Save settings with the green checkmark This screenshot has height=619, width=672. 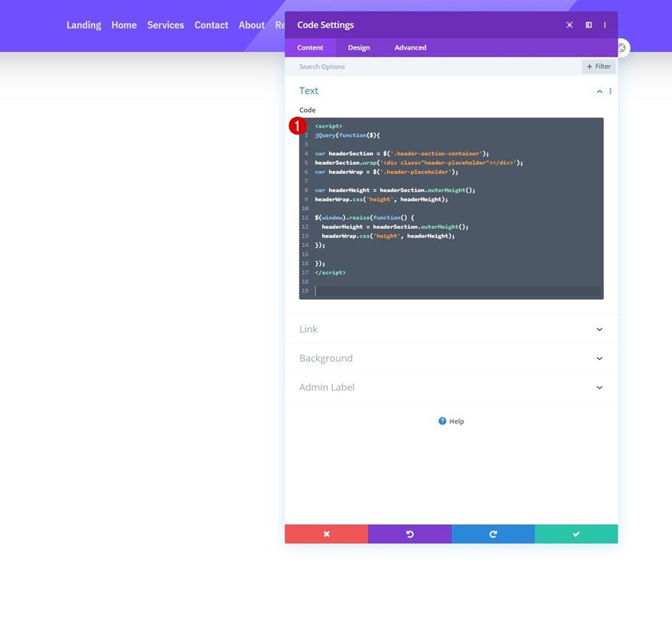pos(577,534)
